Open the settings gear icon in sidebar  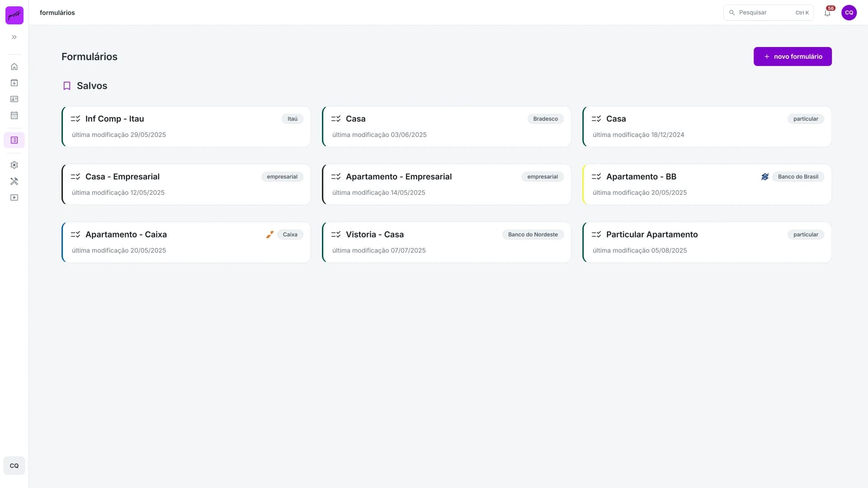pos(14,165)
